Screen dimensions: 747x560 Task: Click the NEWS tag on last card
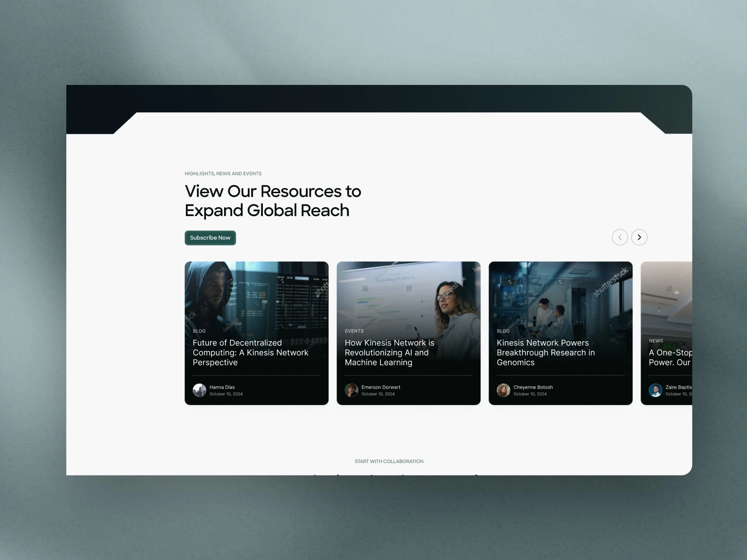pos(655,341)
